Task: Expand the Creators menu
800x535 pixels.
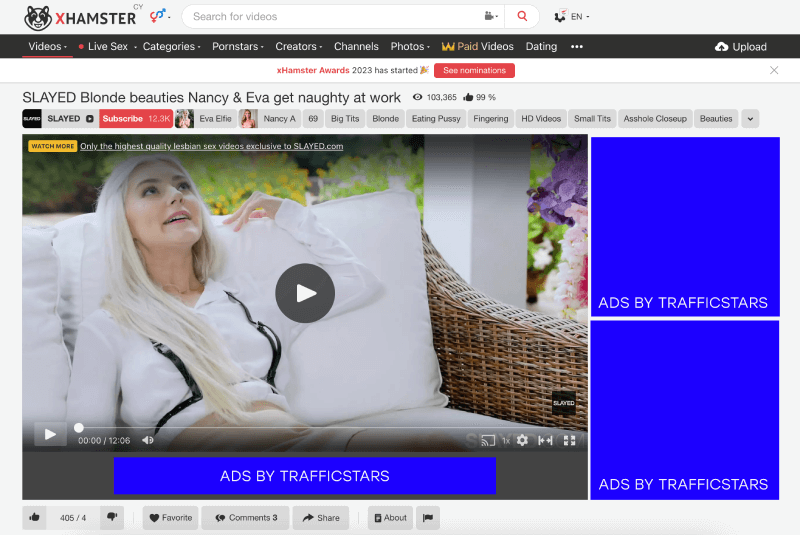Action: tap(299, 46)
